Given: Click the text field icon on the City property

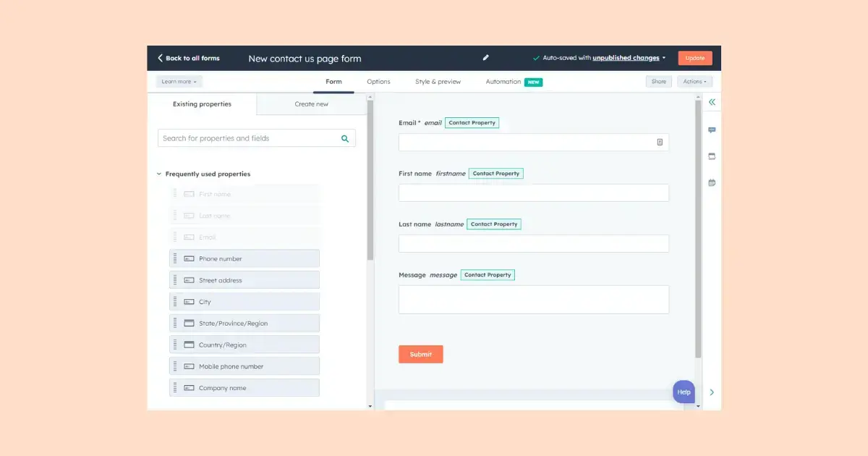Looking at the screenshot, I should pos(189,301).
